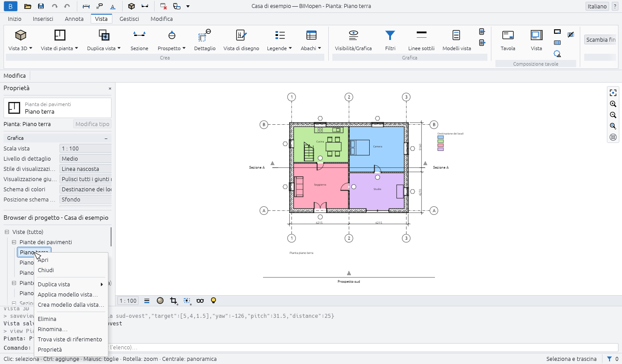Screen dimensions: 622x364
Task: Create a Vista di disegno drafting view
Action: pos(241,40)
